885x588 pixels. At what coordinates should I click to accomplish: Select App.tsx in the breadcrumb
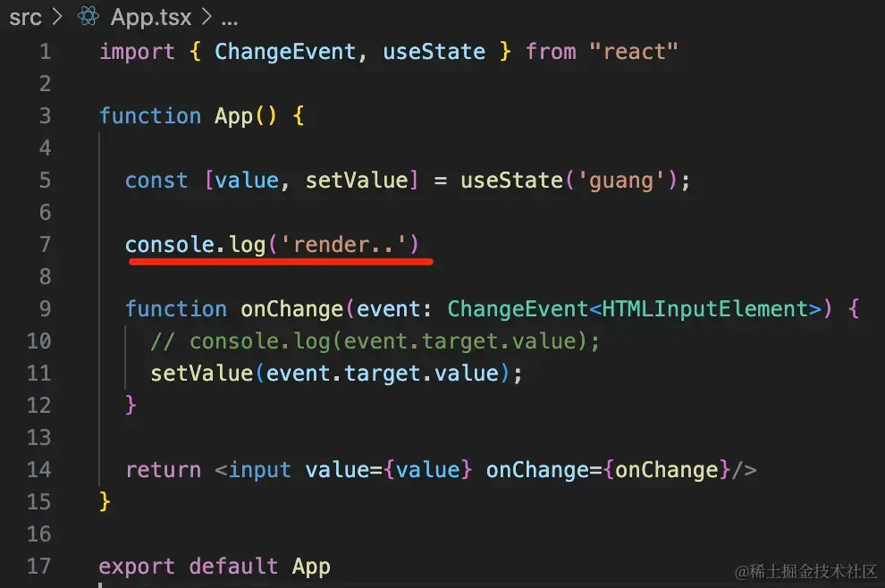click(151, 17)
